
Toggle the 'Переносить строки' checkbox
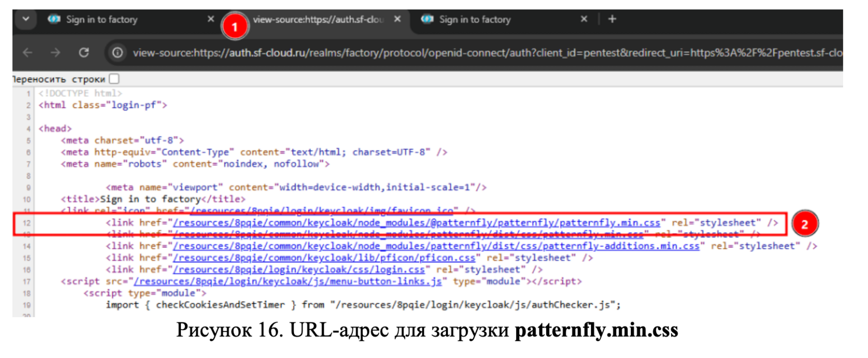point(115,79)
